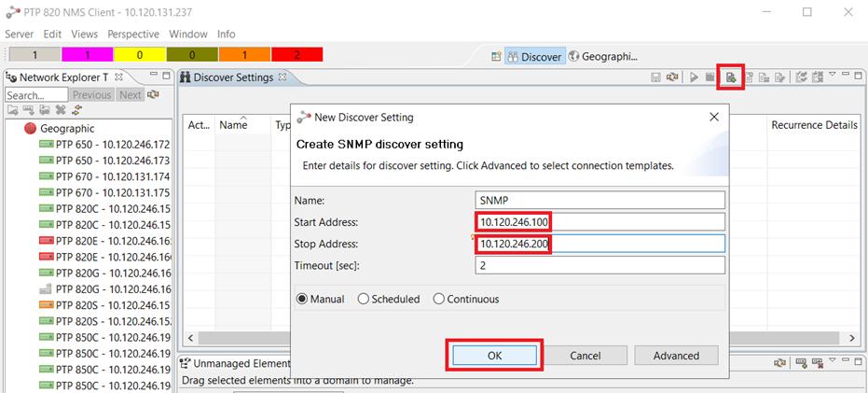Open the Discover Settings view menu dropdown

click(832, 75)
